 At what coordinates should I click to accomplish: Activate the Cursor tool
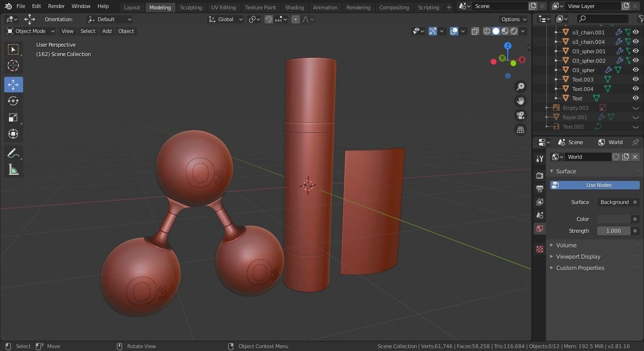[13, 66]
